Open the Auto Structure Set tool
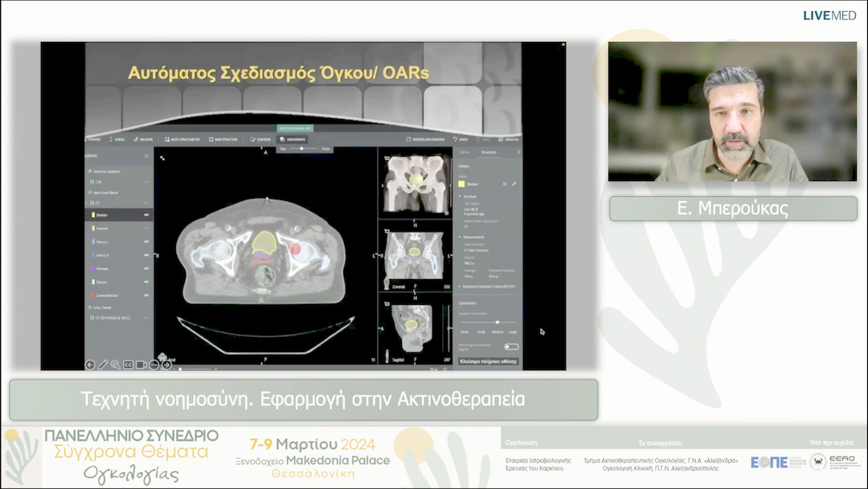 point(183,139)
